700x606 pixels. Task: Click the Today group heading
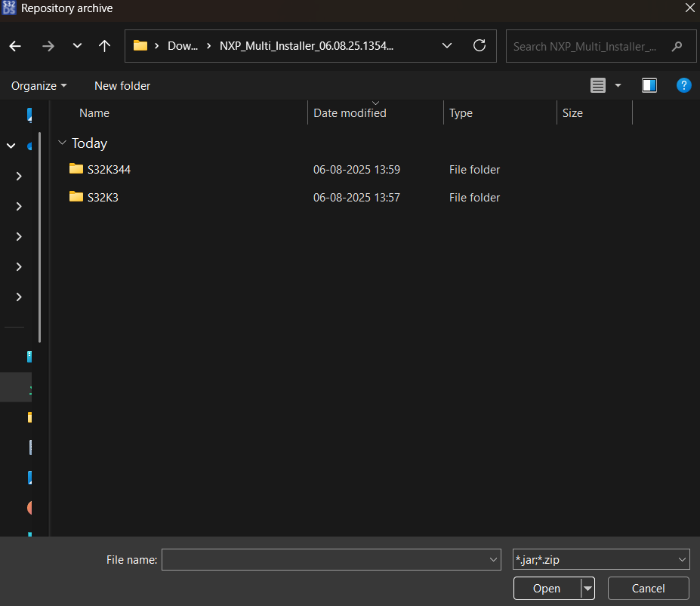click(89, 143)
